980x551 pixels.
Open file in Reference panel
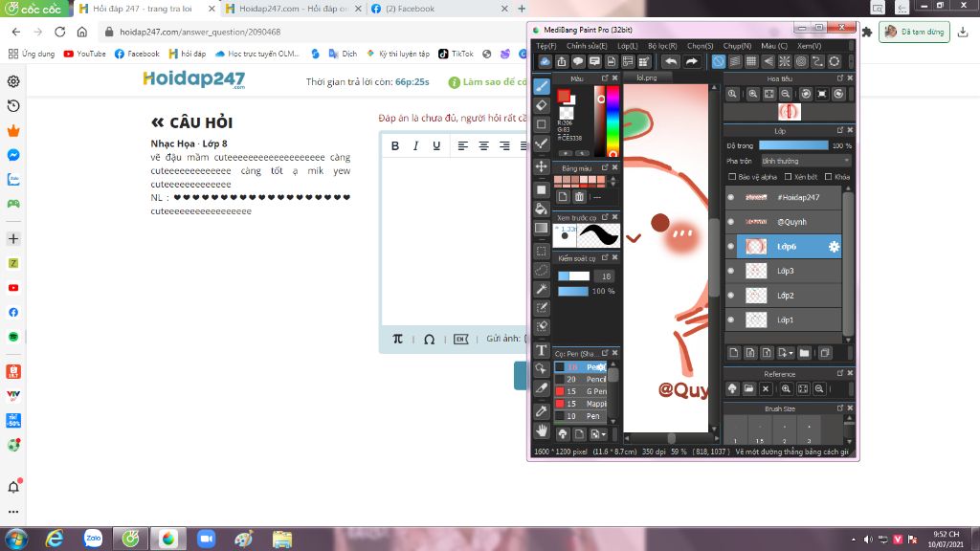pyautogui.click(x=748, y=388)
